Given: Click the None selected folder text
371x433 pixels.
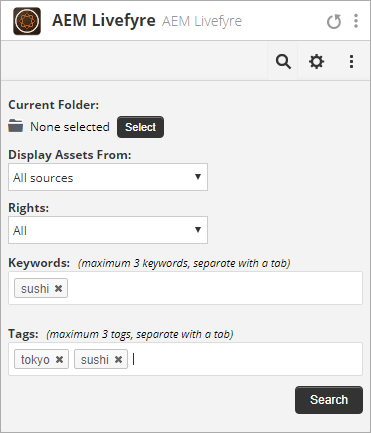Looking at the screenshot, I should click(70, 127).
